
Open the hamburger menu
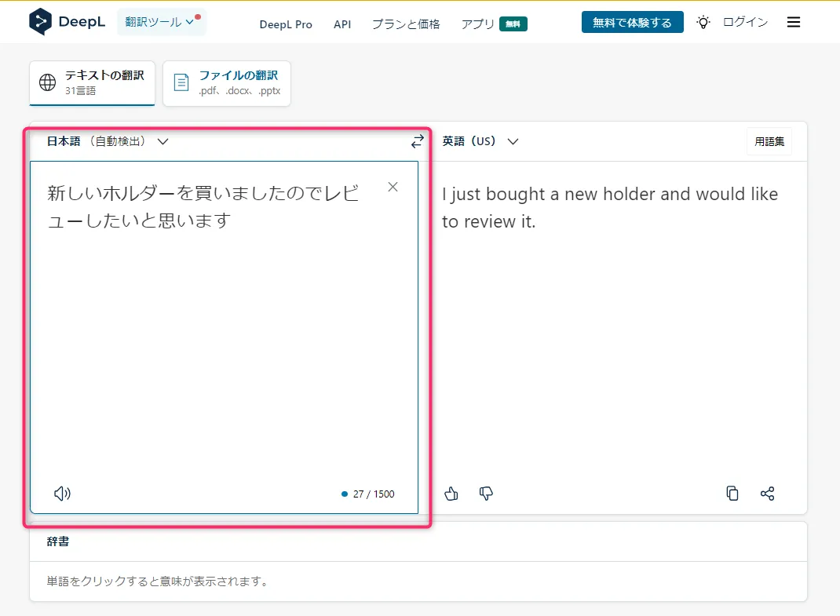794,23
